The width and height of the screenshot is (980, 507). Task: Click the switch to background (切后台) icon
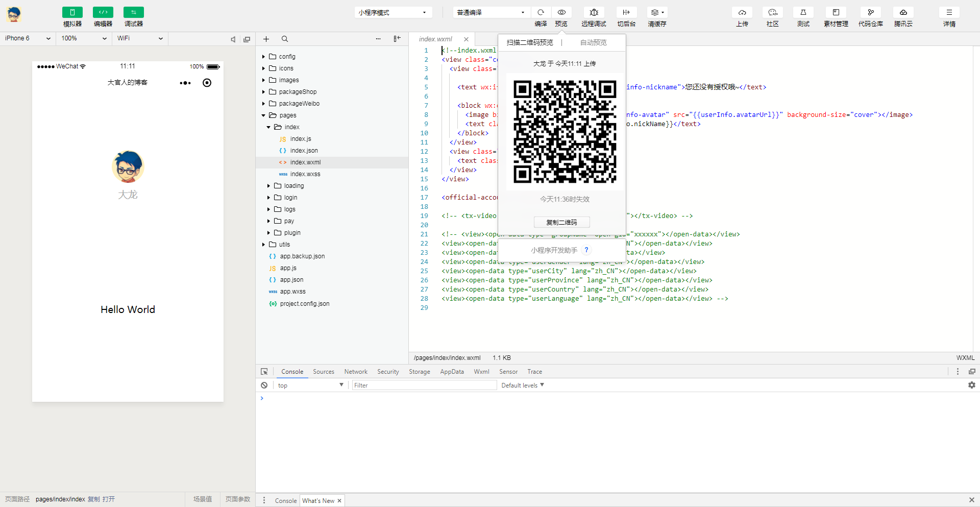(x=626, y=12)
